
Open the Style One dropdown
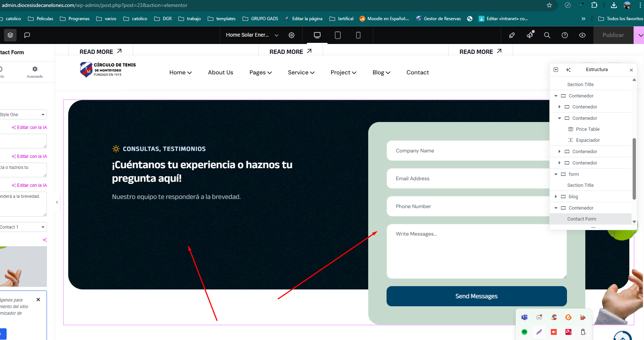23,115
